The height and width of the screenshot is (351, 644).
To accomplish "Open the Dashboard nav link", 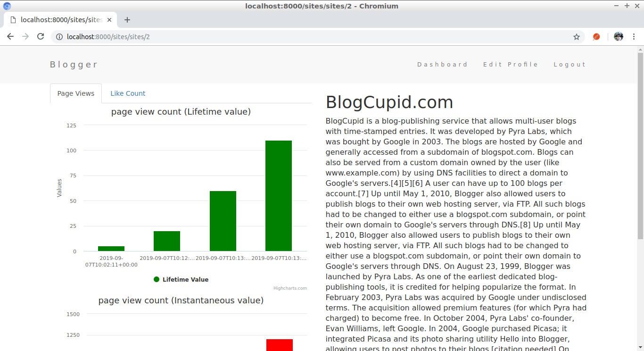I will coord(442,65).
